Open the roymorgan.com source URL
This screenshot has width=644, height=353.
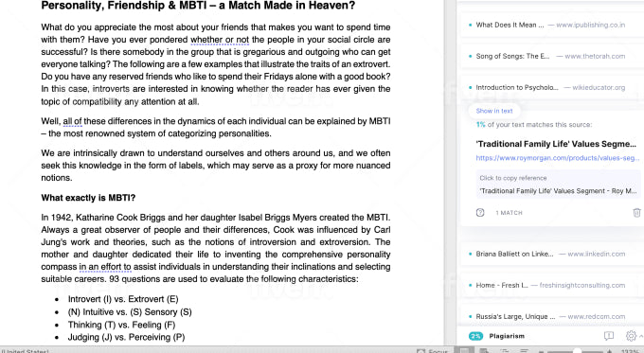(x=557, y=158)
